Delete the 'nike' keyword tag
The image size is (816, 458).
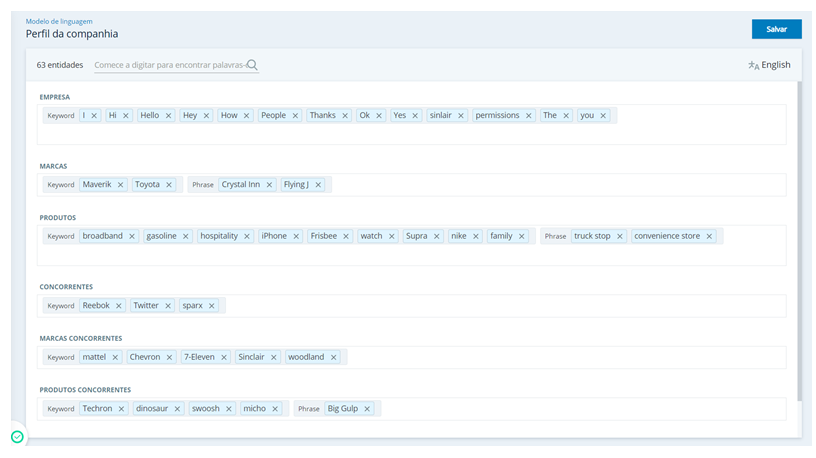476,236
